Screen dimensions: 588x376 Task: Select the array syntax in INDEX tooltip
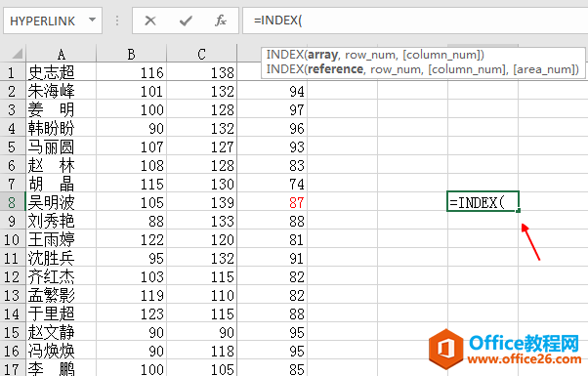(x=375, y=55)
